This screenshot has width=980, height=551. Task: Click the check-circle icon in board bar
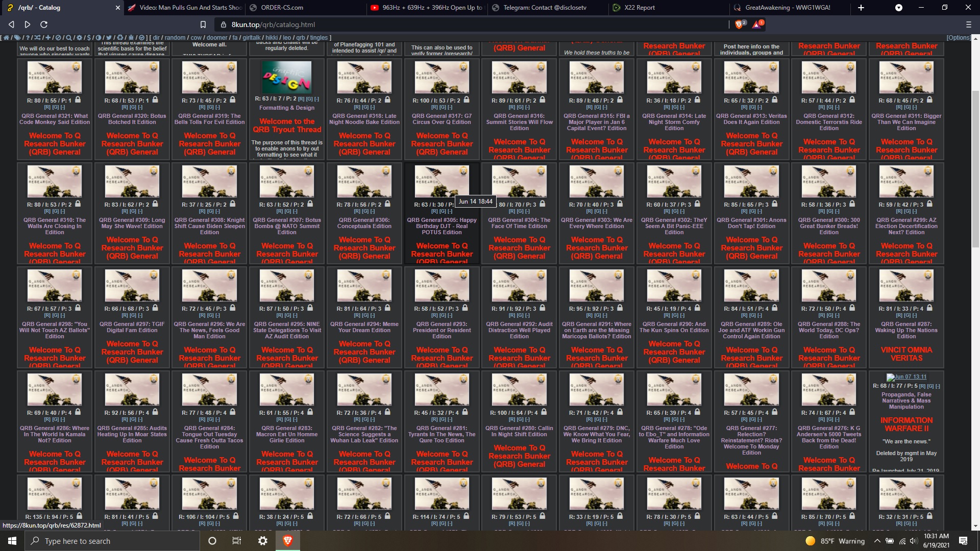point(141,38)
